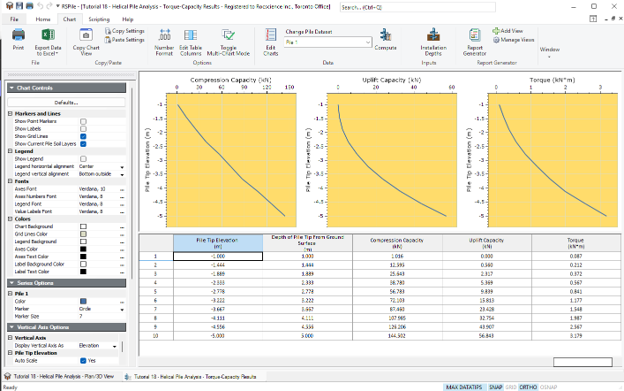Click the Defaults... button

click(x=66, y=103)
